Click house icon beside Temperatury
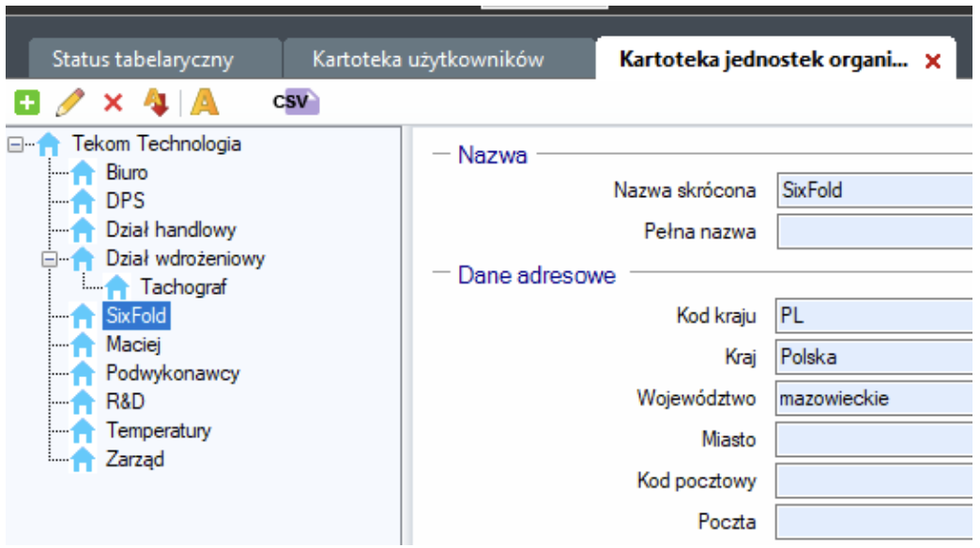The width and height of the screenshot is (980, 548). (x=83, y=431)
